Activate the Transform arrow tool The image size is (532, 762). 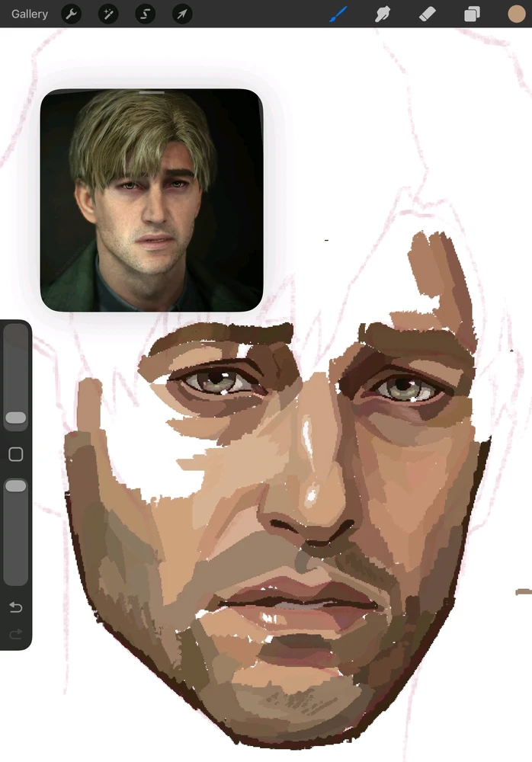[181, 14]
